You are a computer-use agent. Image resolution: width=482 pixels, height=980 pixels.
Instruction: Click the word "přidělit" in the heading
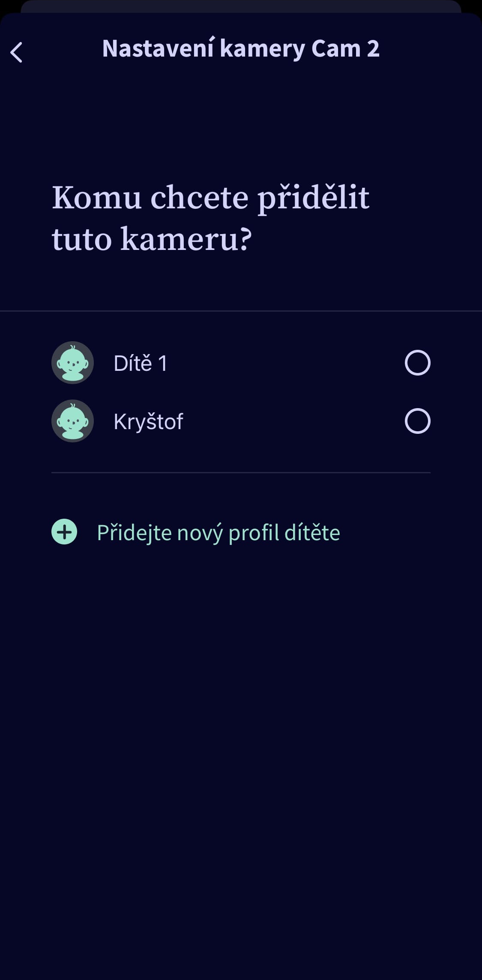(x=313, y=198)
